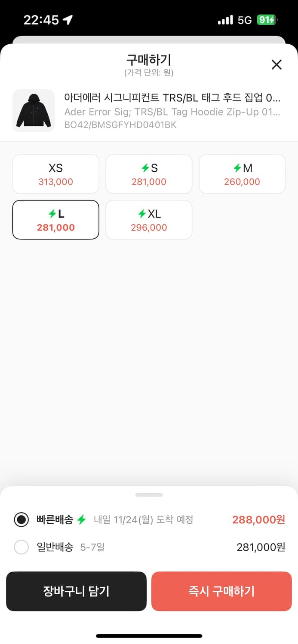Select the highlighted L size
Viewport: 298px width, 644px height.
point(56,220)
